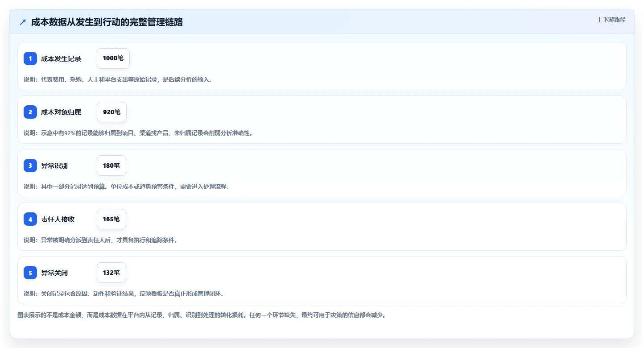Click the 165笔 value chip
Image resolution: width=644 pixels, height=348 pixels.
tap(111, 219)
